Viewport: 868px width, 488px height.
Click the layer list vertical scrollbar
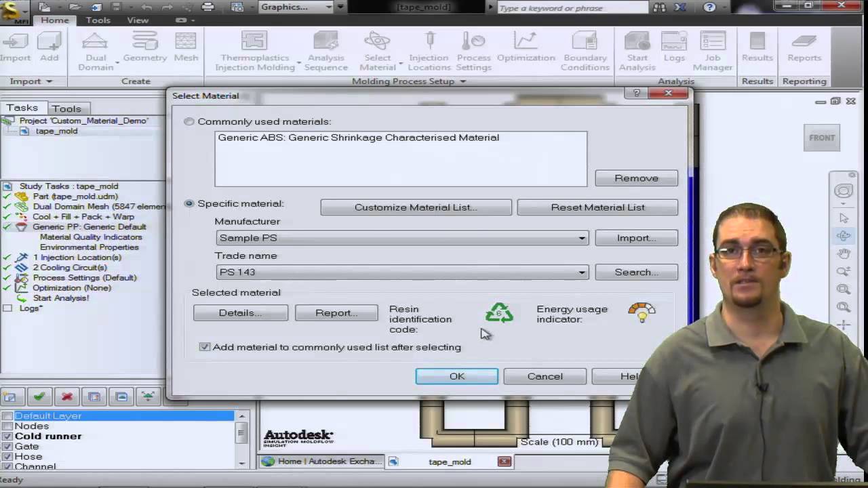241,439
